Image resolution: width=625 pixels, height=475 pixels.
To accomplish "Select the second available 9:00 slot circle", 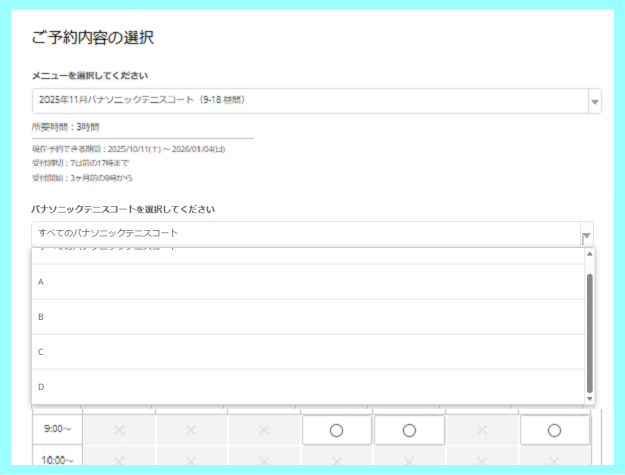I will pyautogui.click(x=409, y=430).
